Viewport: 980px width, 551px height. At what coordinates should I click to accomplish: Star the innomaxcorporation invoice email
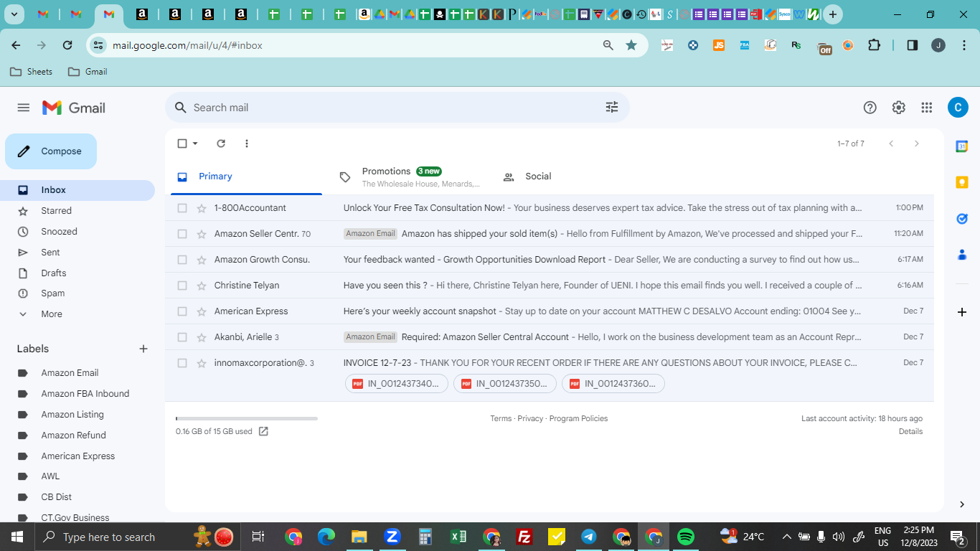[202, 363]
